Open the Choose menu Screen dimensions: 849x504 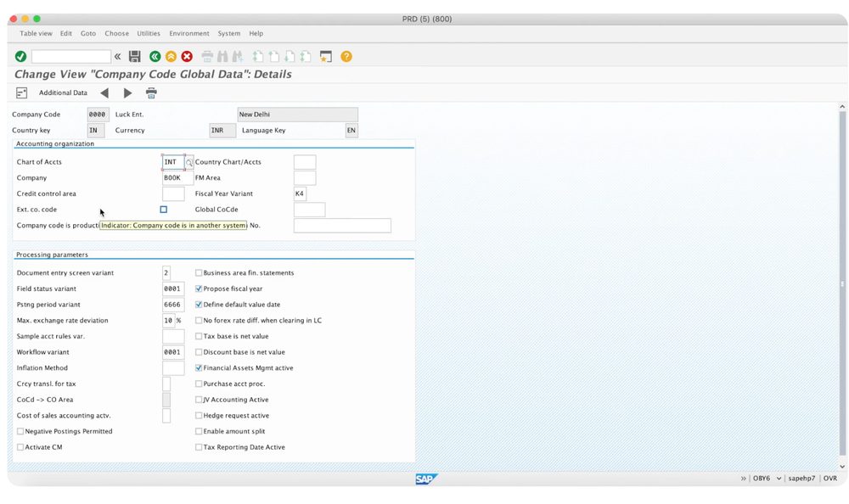click(117, 34)
